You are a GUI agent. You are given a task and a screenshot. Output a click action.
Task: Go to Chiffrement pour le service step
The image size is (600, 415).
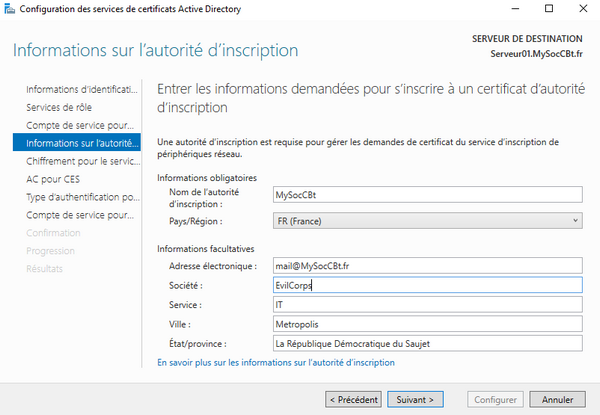[x=80, y=161]
